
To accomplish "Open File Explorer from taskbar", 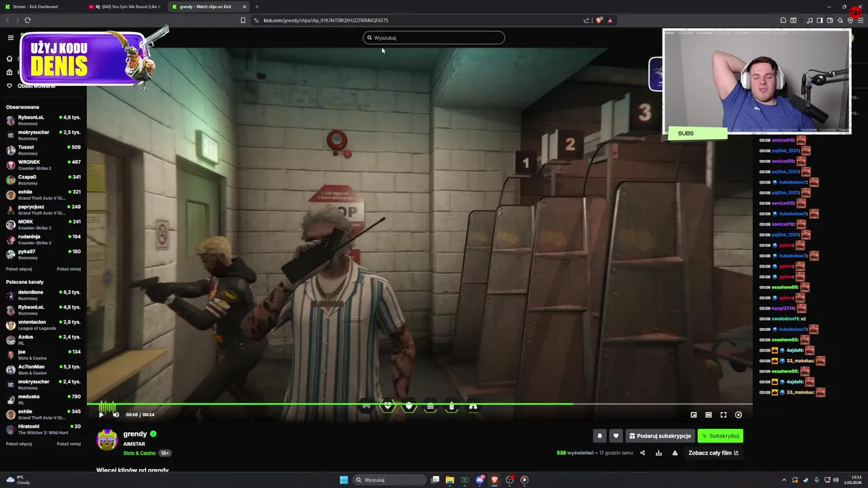I will click(450, 480).
